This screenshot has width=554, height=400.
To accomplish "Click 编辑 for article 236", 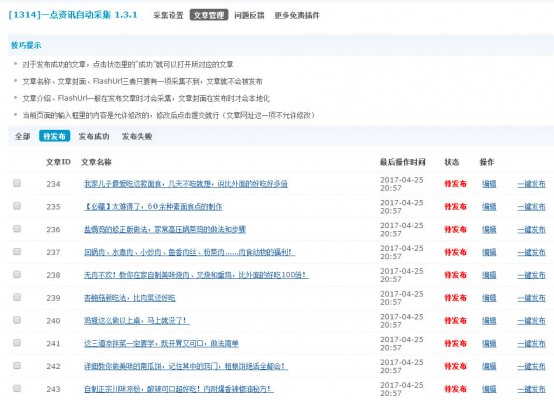I will (489, 229).
